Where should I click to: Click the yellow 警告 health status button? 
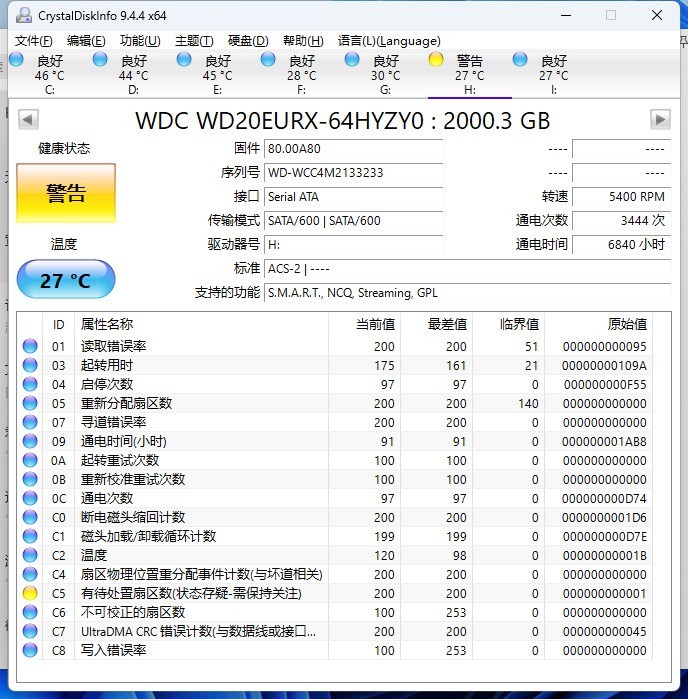point(66,193)
